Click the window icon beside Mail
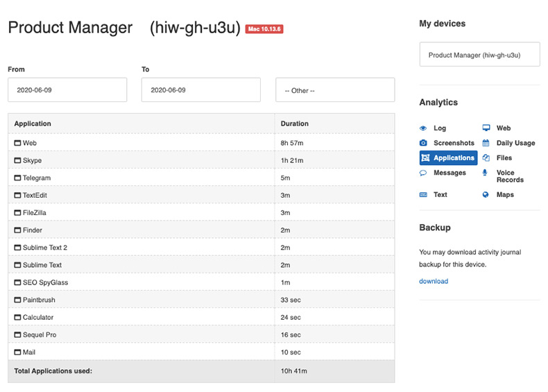Screen dimensions: 548x392 [x=17, y=352]
